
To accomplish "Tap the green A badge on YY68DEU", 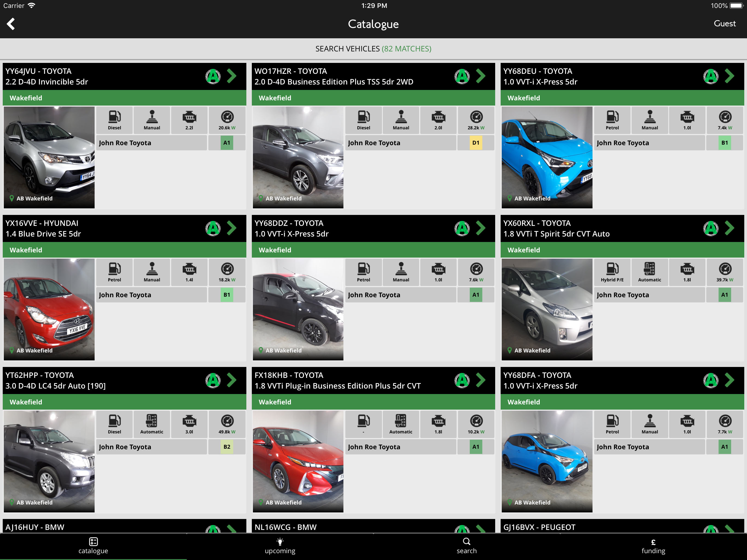I will coord(711,76).
